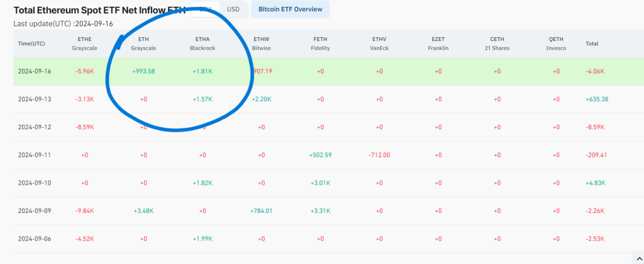Click the FETH Fidelity column header
644x264 pixels.
[x=320, y=43]
